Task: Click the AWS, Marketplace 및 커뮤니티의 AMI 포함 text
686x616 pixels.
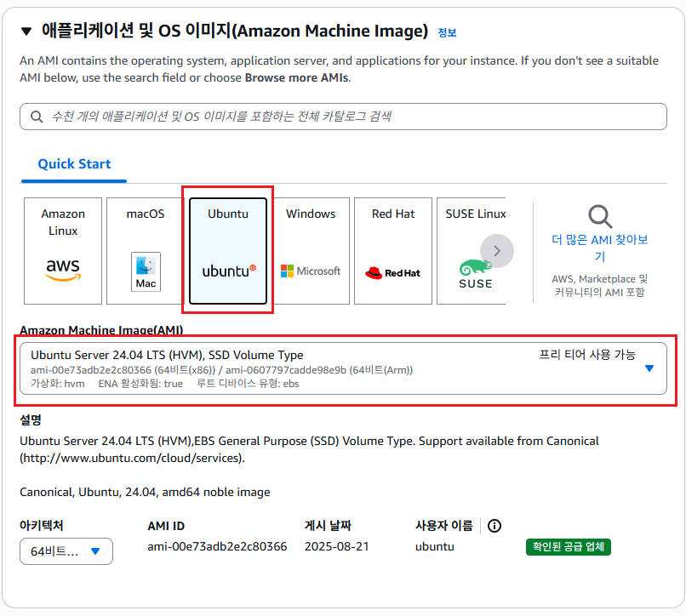Action: click(x=600, y=286)
